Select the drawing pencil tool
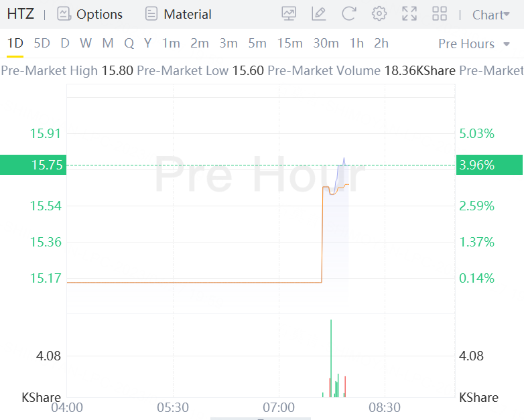This screenshot has width=524, height=420. click(x=319, y=14)
